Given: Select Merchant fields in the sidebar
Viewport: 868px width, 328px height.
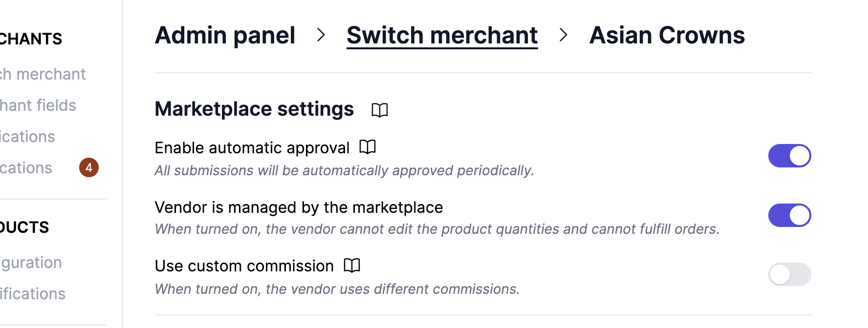Looking at the screenshot, I should click(38, 105).
